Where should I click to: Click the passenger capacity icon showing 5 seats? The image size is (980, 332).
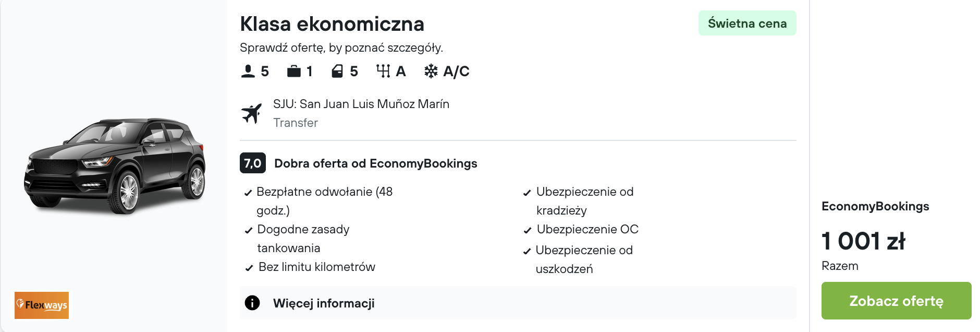249,71
